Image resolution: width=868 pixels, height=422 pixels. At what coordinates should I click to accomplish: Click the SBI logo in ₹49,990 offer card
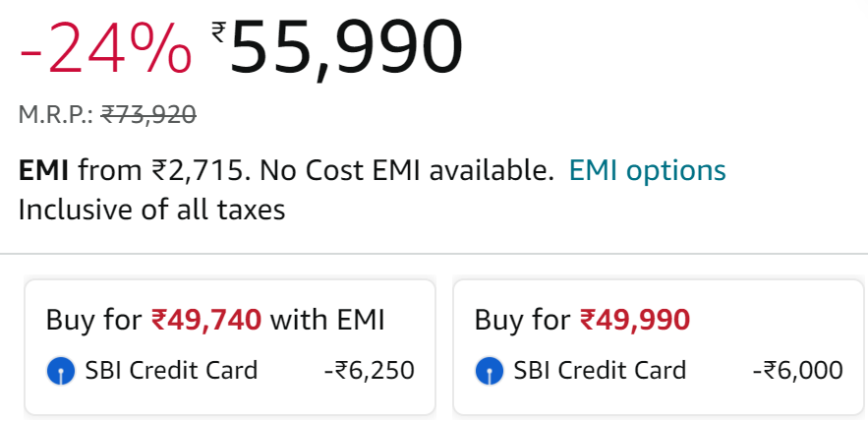[x=490, y=371]
